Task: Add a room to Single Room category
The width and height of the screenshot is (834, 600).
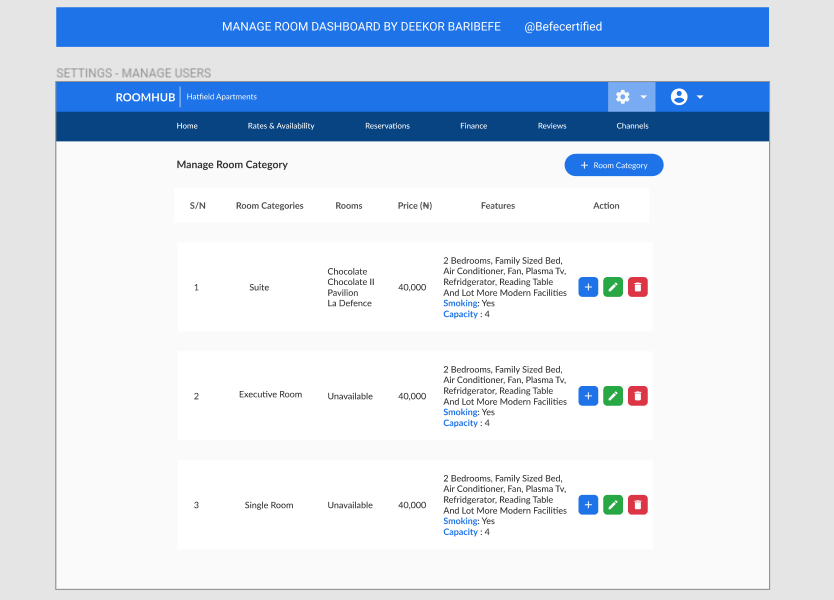Action: (588, 505)
